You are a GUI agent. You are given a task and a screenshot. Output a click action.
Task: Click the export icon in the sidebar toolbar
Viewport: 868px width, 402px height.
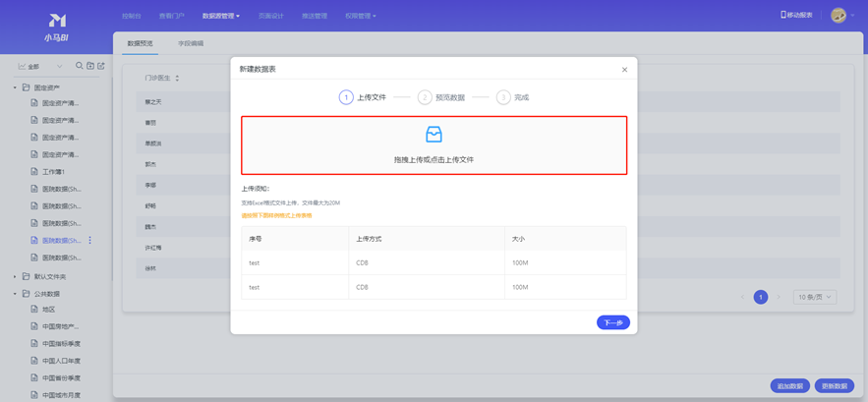point(101,66)
